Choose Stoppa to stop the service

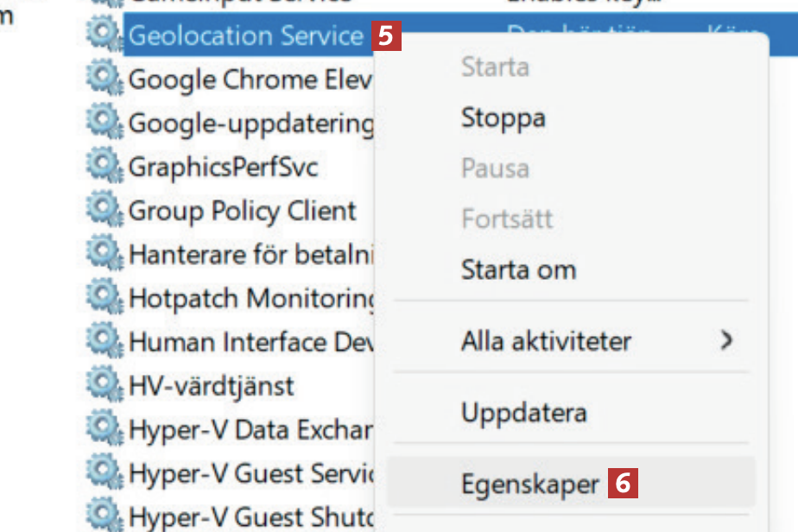click(503, 117)
